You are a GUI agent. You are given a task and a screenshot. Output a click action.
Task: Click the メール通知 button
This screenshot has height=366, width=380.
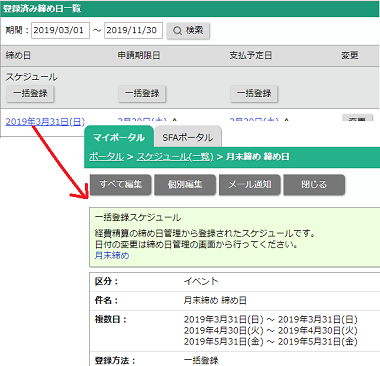point(250,184)
